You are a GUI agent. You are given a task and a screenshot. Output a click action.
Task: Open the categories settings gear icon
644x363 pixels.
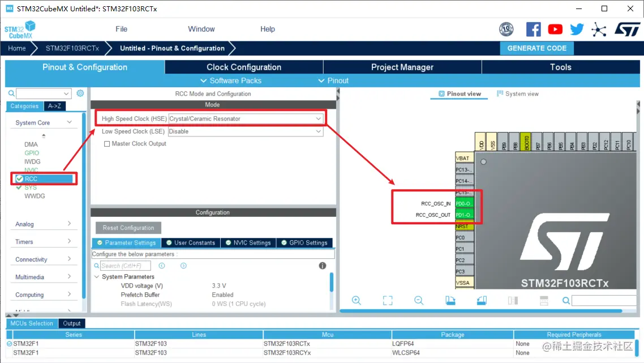80,93
